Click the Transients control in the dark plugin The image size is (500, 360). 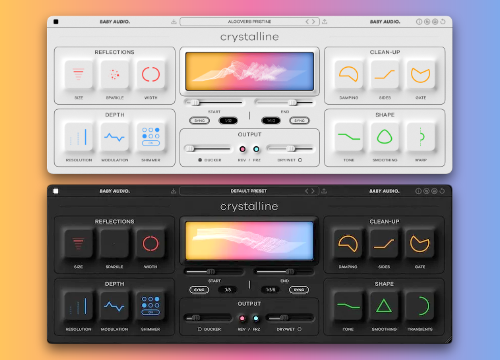[x=420, y=306]
